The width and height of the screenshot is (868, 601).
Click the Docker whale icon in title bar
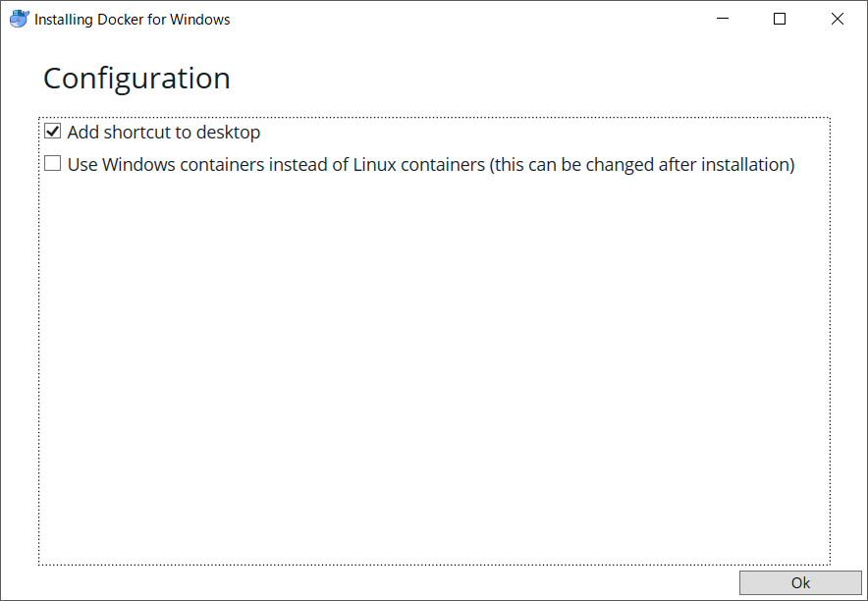pyautogui.click(x=19, y=19)
